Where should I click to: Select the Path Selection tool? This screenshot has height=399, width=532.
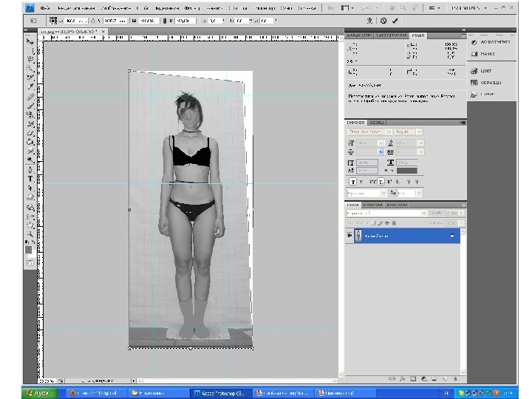pyautogui.click(x=30, y=188)
